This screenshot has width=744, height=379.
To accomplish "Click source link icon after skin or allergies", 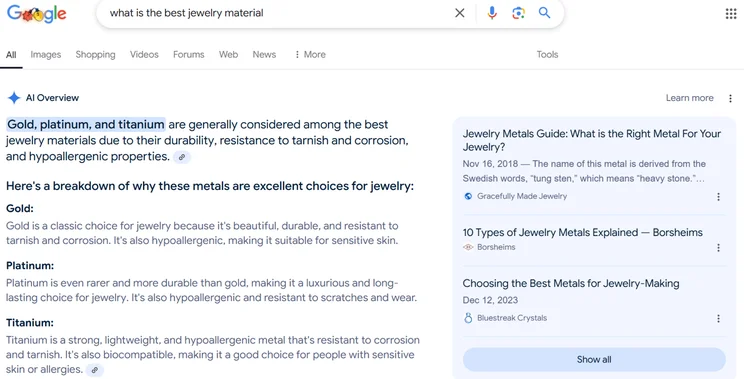I will click(x=95, y=370).
